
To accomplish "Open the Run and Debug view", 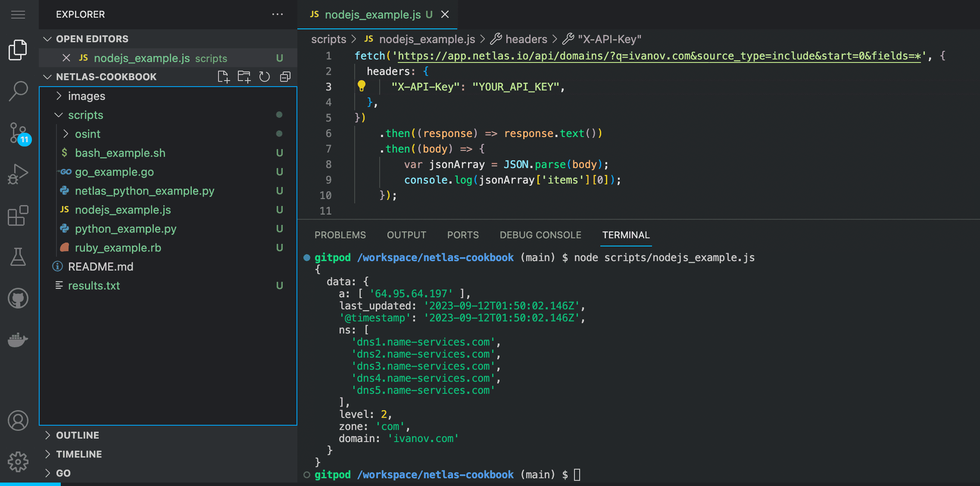I will pyautogui.click(x=18, y=174).
